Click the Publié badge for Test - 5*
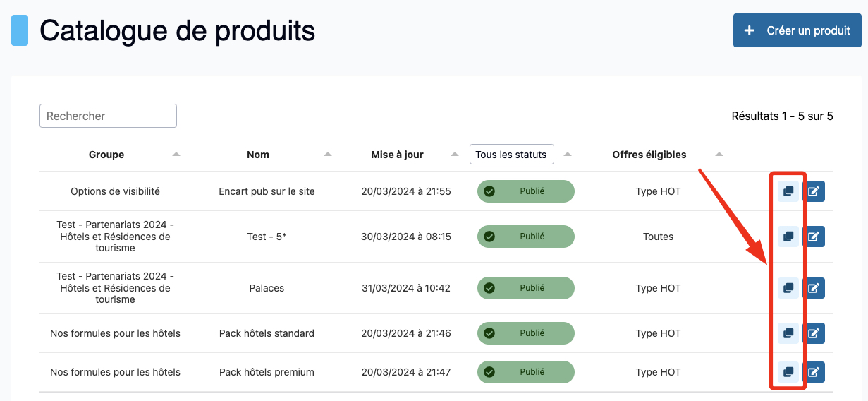 526,237
